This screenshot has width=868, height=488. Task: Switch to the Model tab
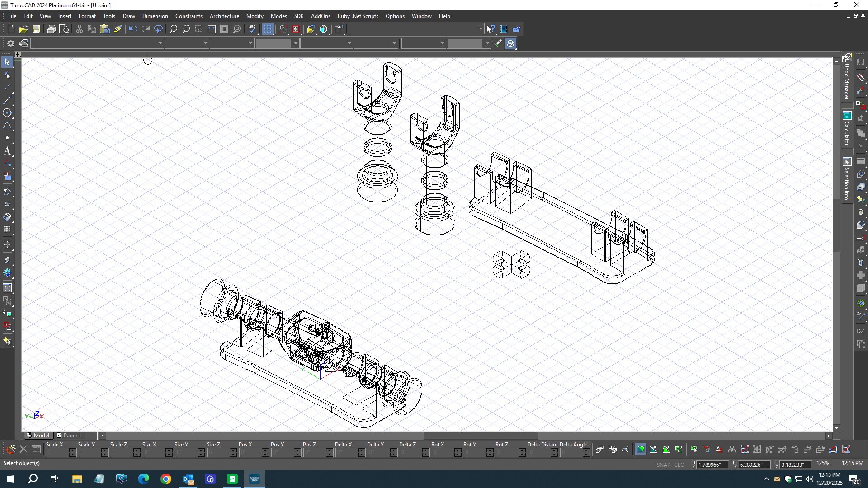pos(38,436)
